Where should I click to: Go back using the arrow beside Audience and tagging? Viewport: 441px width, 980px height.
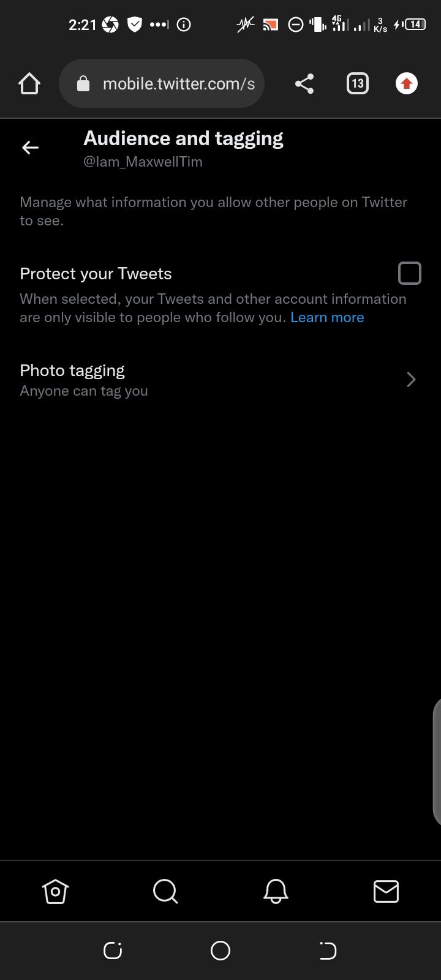tap(30, 148)
